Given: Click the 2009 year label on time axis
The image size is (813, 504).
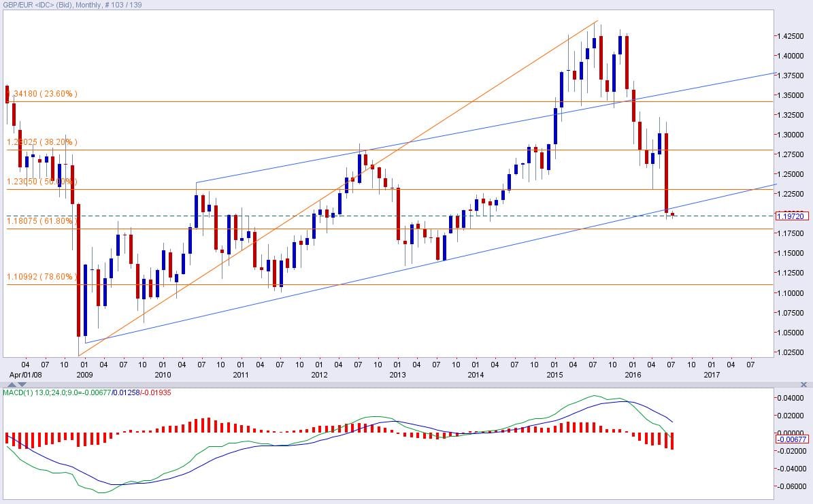Looking at the screenshot, I should point(84,375).
